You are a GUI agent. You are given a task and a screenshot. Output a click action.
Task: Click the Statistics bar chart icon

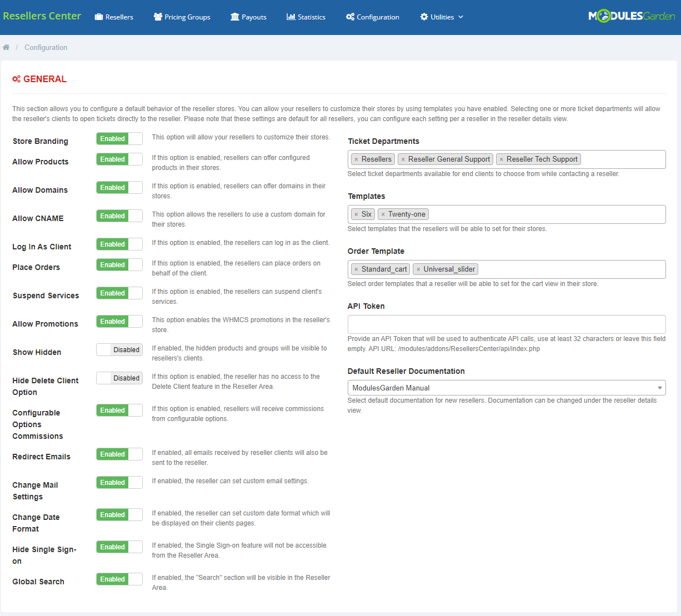[291, 17]
